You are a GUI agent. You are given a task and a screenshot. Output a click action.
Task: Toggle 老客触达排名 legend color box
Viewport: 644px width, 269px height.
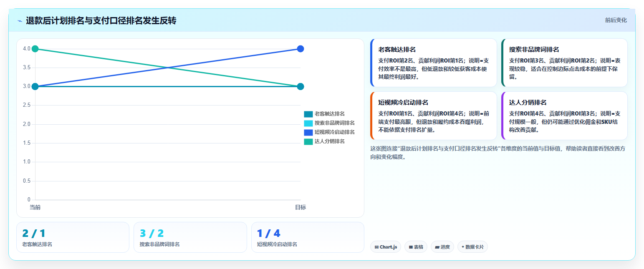(x=308, y=114)
